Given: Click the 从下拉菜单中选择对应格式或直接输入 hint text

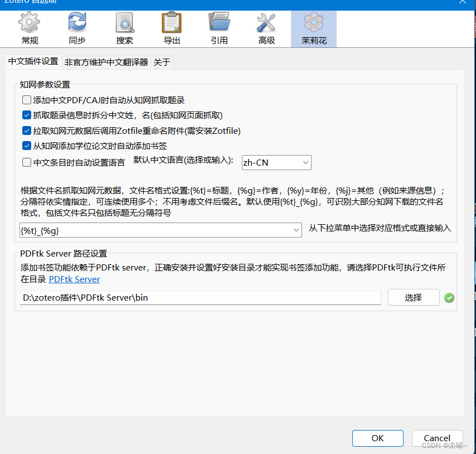Looking at the screenshot, I should coord(380,228).
